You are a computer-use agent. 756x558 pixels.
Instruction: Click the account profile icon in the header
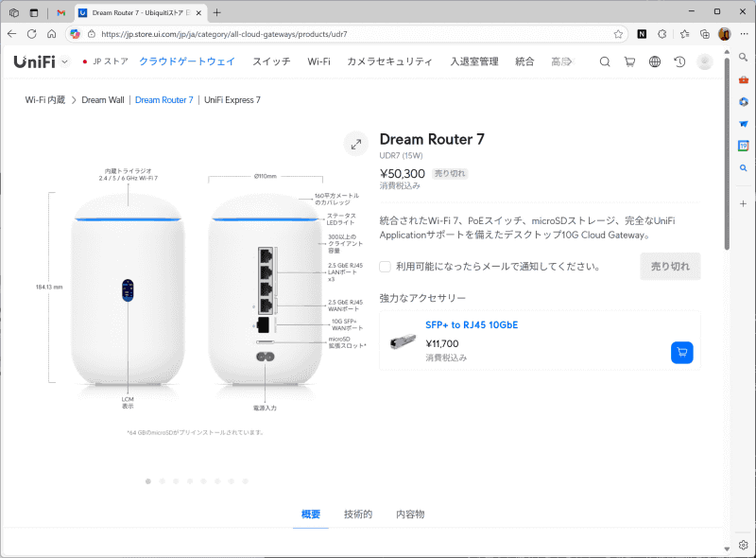coord(705,60)
